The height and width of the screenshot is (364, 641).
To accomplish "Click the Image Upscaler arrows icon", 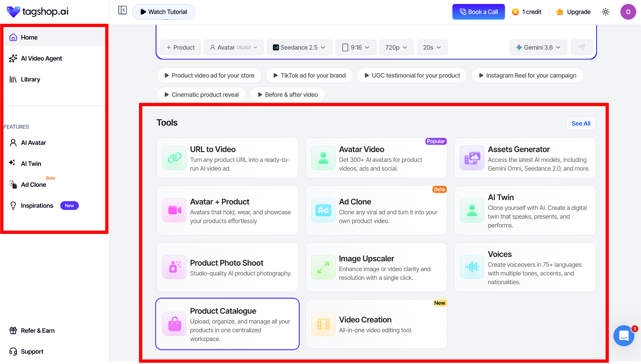I will point(323,267).
